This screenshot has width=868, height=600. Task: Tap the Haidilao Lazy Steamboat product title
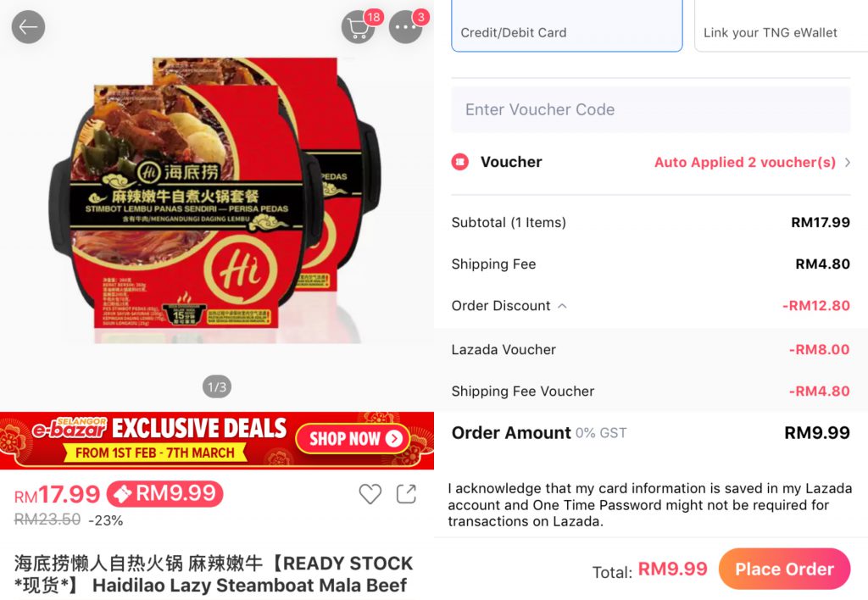click(214, 574)
